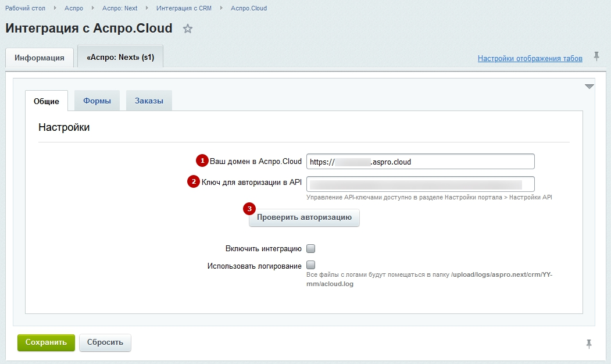
Task: Switch to the 'Формы' subtab
Action: pyautogui.click(x=97, y=101)
